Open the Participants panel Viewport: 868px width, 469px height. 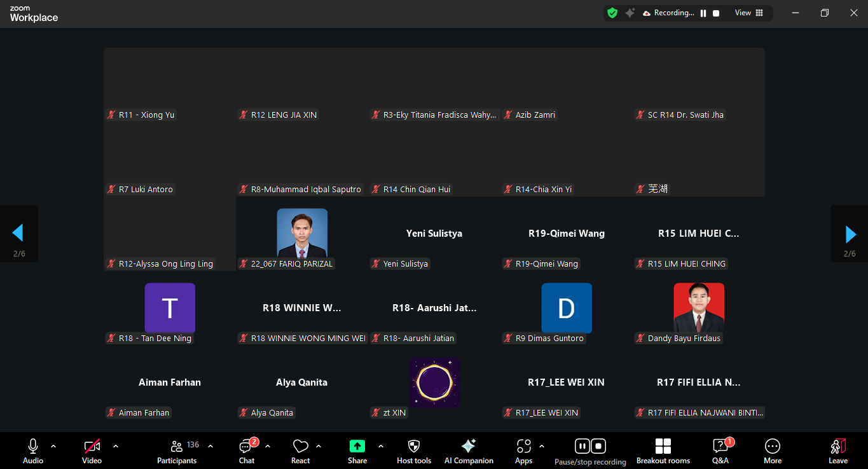[177, 451]
